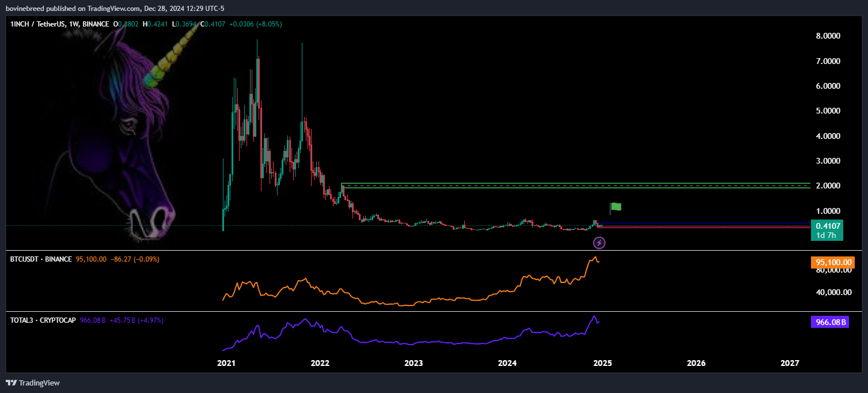
Task: Click the green flag marker on chart
Action: tap(616, 207)
